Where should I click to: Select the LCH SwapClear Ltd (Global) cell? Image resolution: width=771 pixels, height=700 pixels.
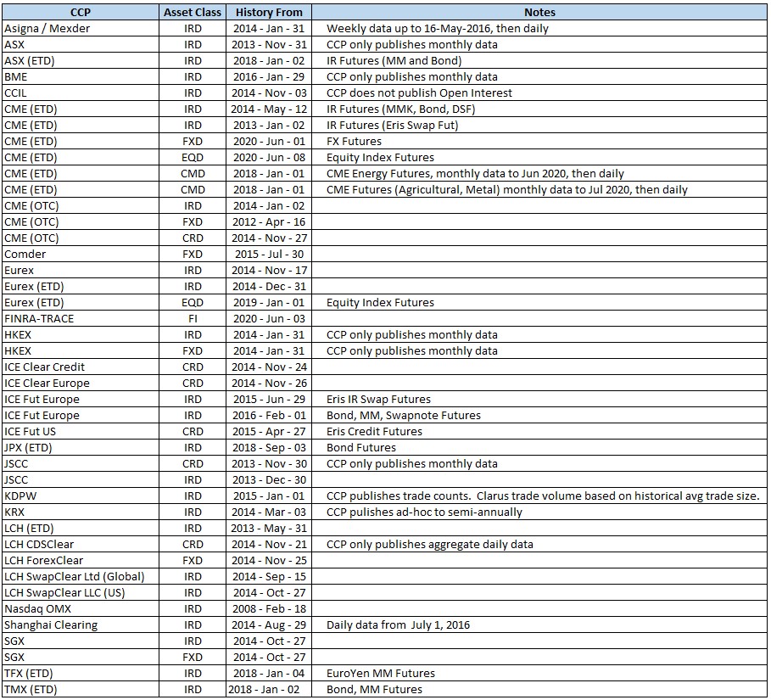coord(80,576)
